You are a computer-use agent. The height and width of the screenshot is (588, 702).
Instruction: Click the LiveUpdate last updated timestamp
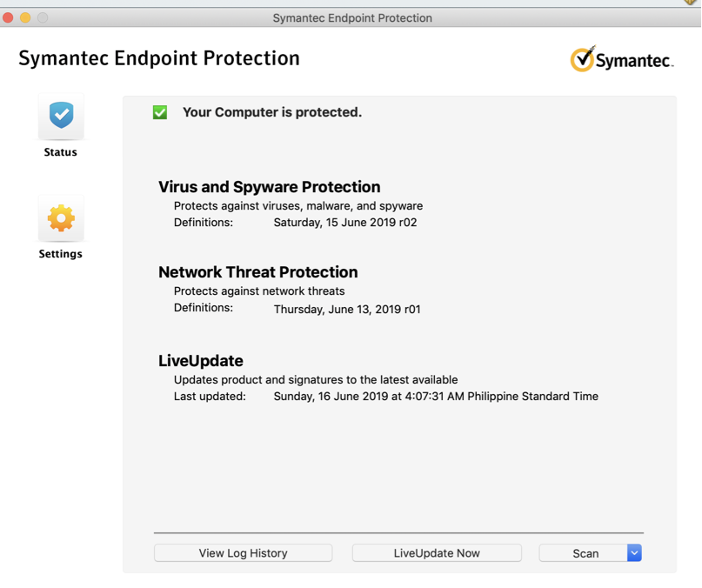pyautogui.click(x=436, y=397)
